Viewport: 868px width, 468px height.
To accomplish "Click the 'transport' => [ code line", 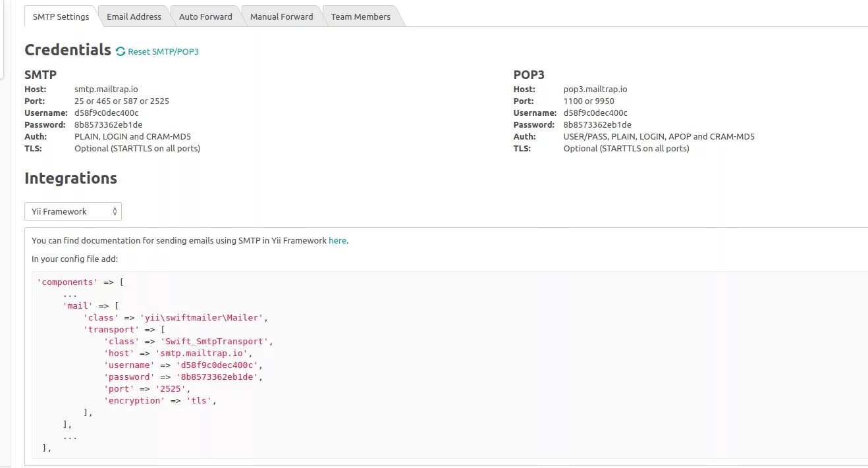I will [x=124, y=329].
